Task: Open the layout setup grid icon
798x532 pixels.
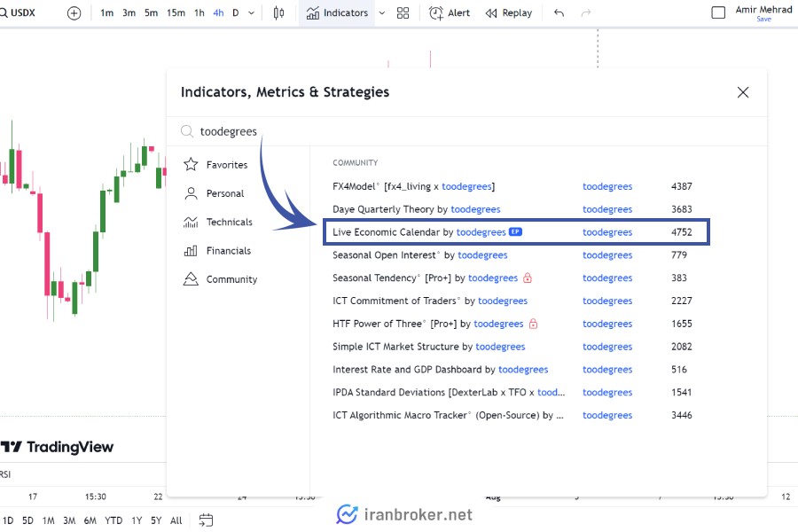Action: click(403, 13)
